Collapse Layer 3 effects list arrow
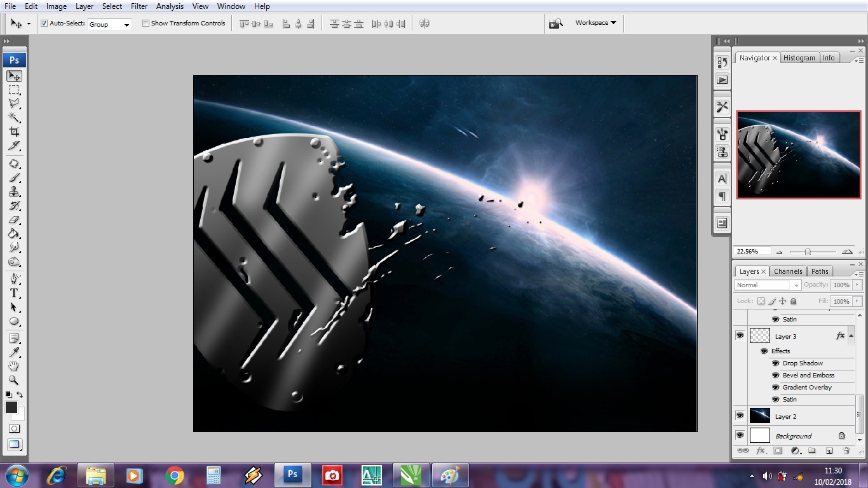This screenshot has height=488, width=868. (851, 335)
